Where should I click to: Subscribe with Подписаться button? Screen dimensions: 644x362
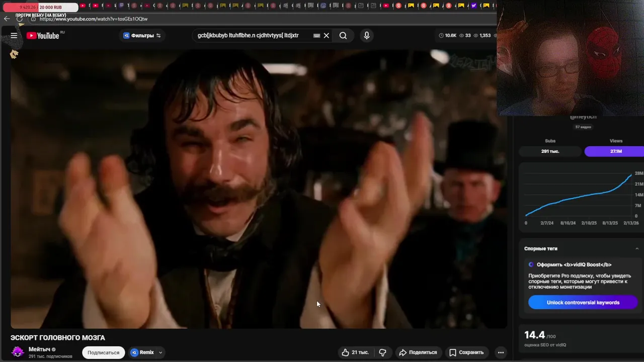point(103,352)
